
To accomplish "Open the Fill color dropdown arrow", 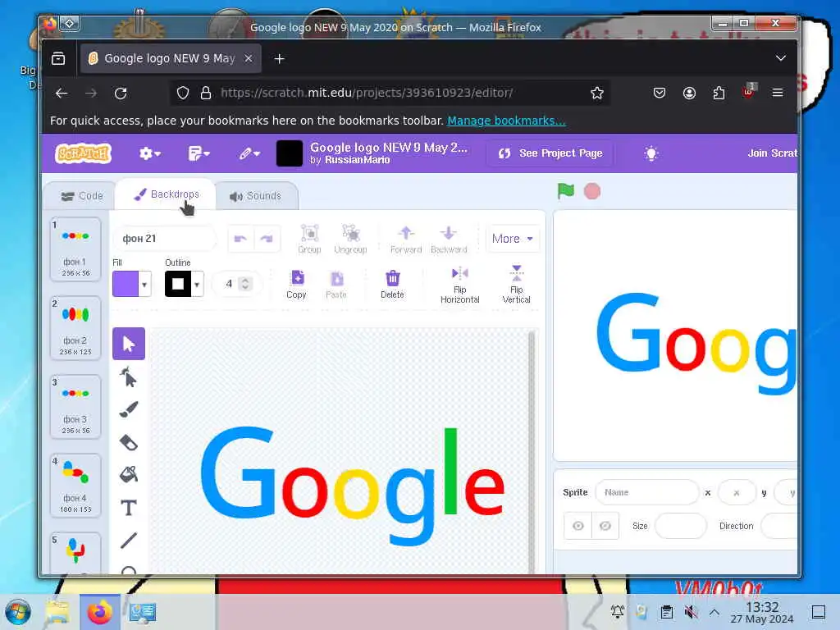I will pyautogui.click(x=144, y=285).
